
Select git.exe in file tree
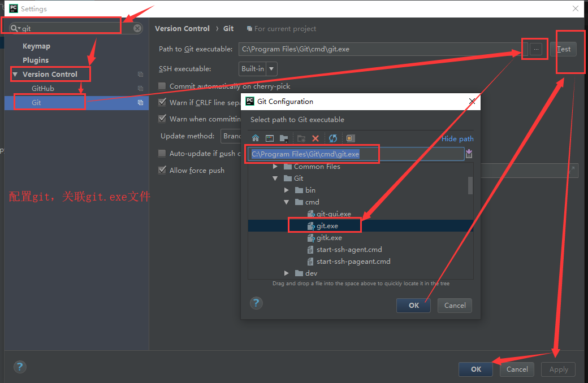[x=327, y=226]
